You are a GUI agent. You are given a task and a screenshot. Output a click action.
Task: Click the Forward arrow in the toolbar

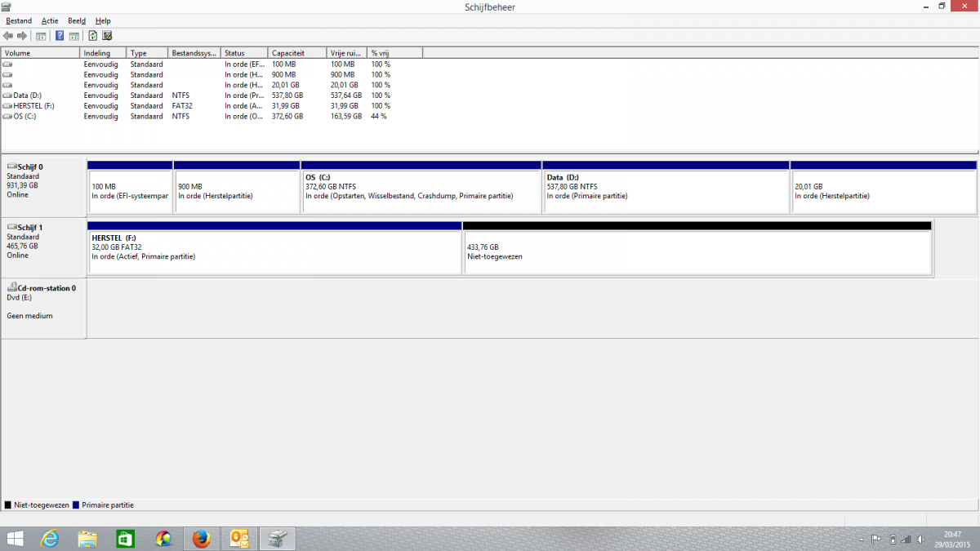pyautogui.click(x=22, y=36)
